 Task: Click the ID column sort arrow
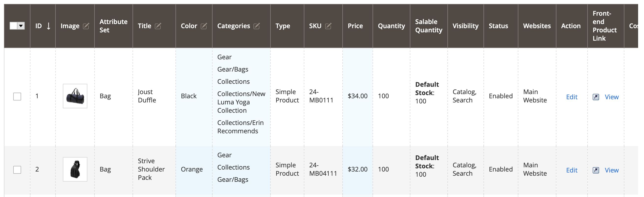click(x=49, y=26)
